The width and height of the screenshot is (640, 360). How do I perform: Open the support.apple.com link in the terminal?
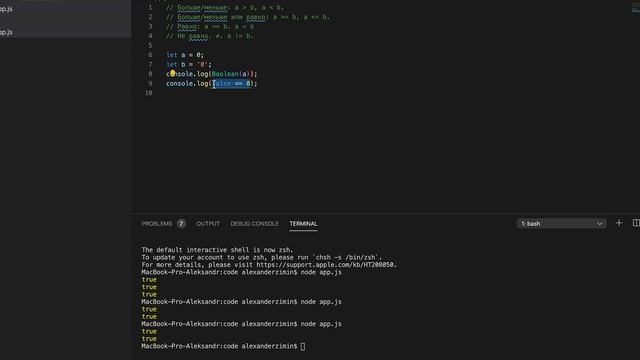point(326,264)
